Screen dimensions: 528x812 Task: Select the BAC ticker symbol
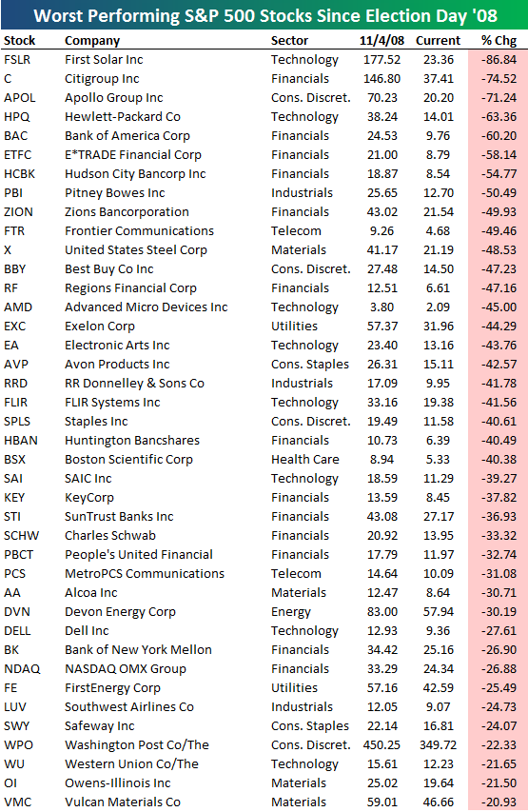pyautogui.click(x=15, y=136)
